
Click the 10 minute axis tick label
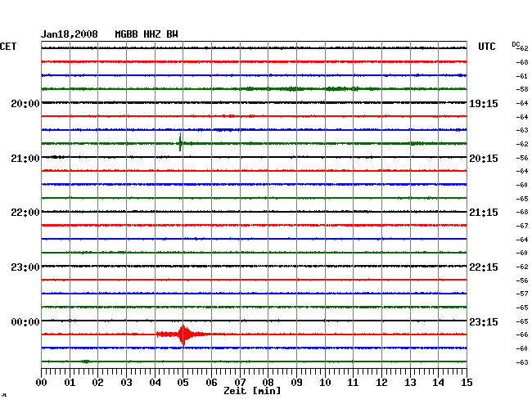(x=325, y=383)
